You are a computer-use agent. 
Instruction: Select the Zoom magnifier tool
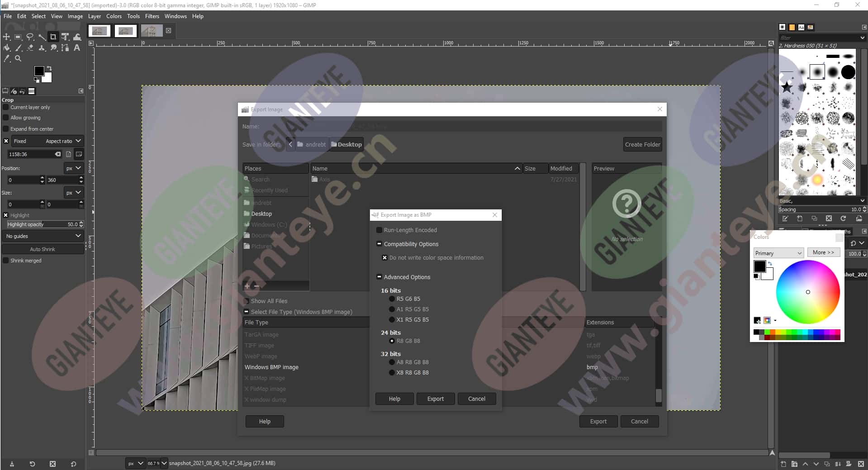[18, 58]
